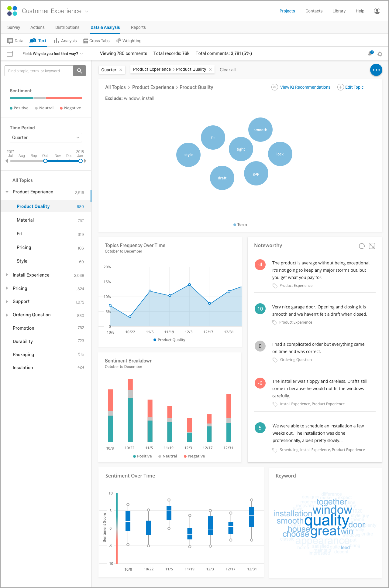Image resolution: width=389 pixels, height=588 pixels.
Task: Expand the Support topic
Action: tap(7, 301)
